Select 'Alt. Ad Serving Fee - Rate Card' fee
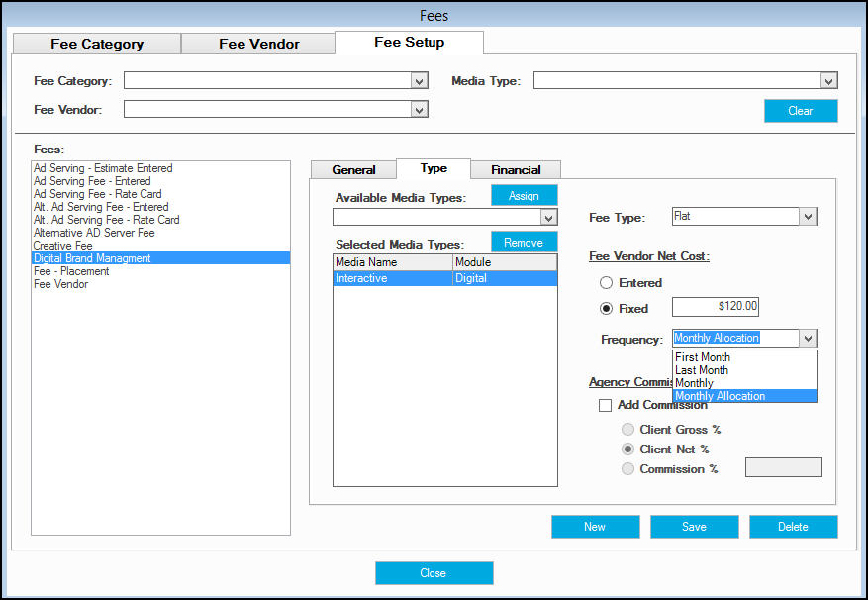Viewport: 868px width, 600px height. tap(160, 220)
